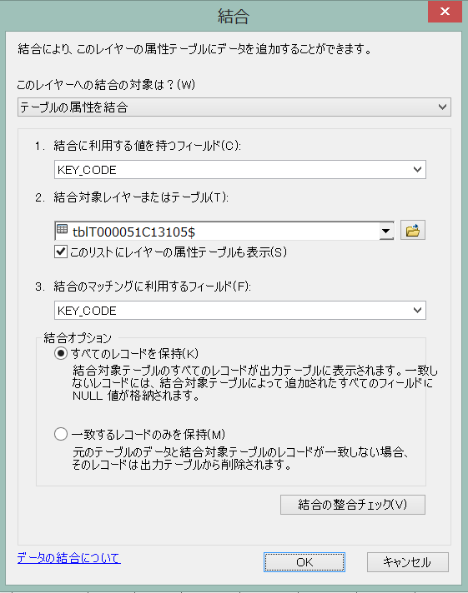Click the tblT000051C13105$ text in the table box

coord(134,232)
